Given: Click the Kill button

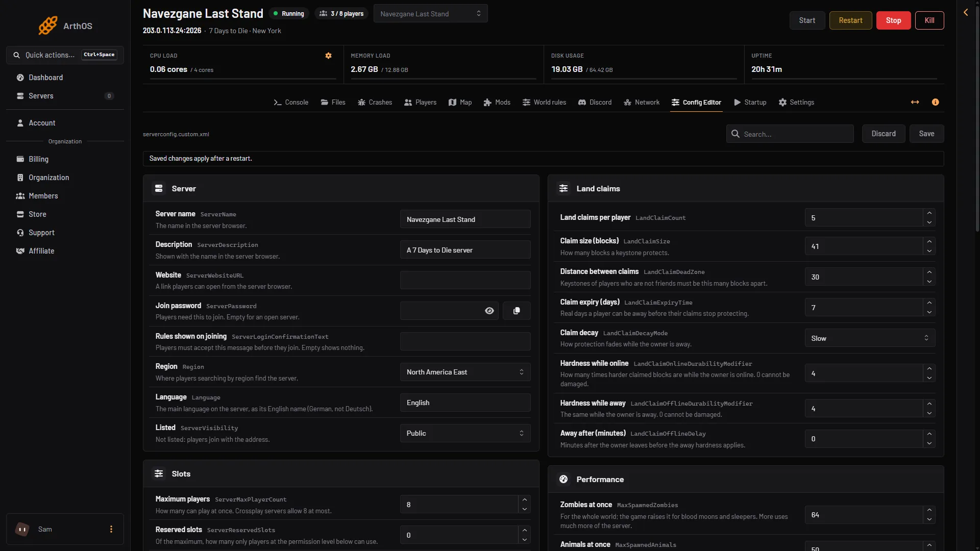Looking at the screenshot, I should pyautogui.click(x=929, y=20).
